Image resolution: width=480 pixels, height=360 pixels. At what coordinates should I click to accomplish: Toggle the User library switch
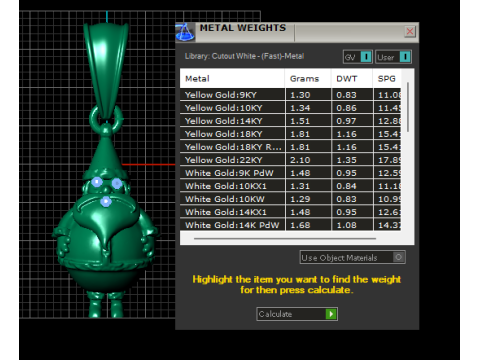click(x=393, y=57)
